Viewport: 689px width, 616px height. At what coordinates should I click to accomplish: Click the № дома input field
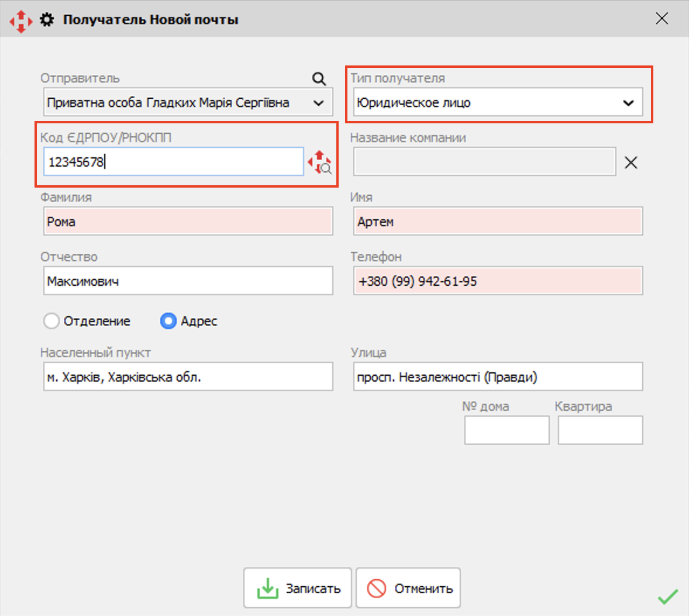coord(507,430)
